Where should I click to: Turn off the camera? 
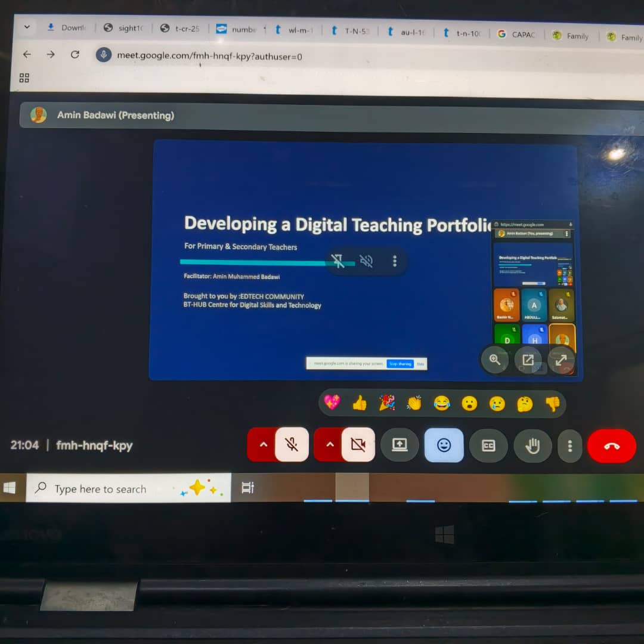coord(358,445)
